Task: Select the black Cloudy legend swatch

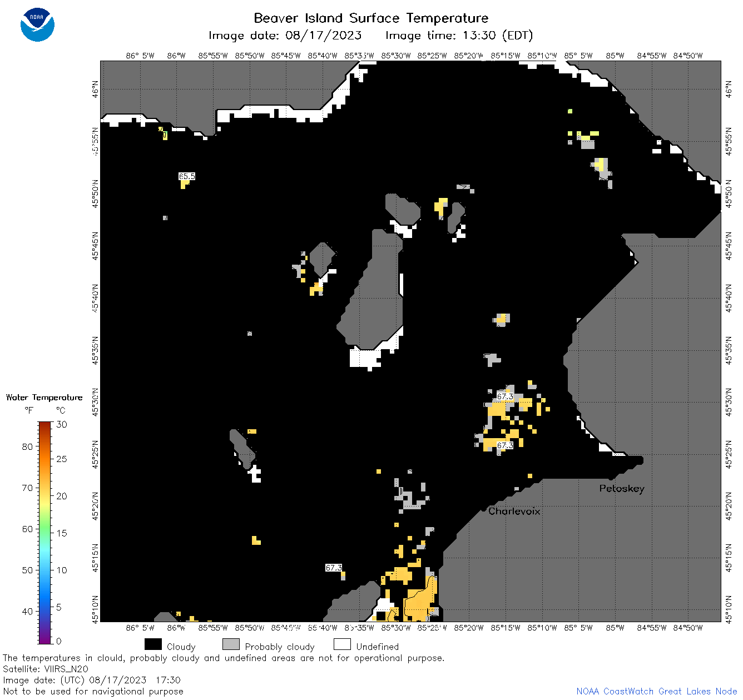Action: click(x=153, y=644)
